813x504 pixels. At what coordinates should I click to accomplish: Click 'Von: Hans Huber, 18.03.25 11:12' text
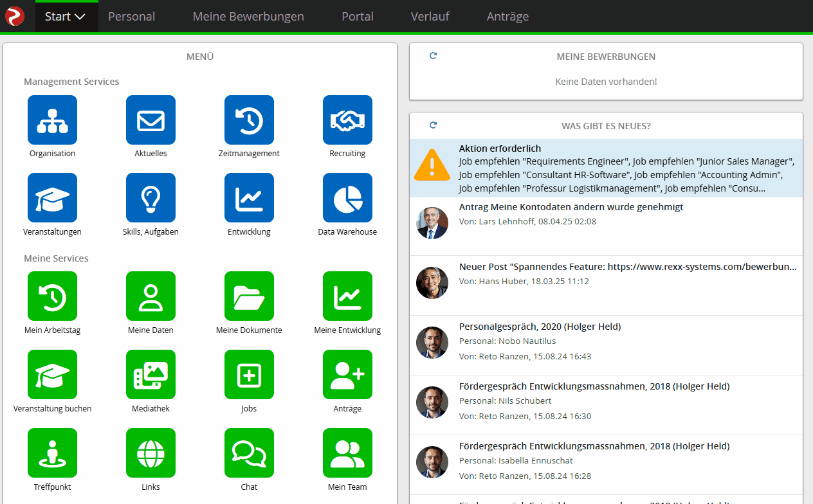(524, 282)
